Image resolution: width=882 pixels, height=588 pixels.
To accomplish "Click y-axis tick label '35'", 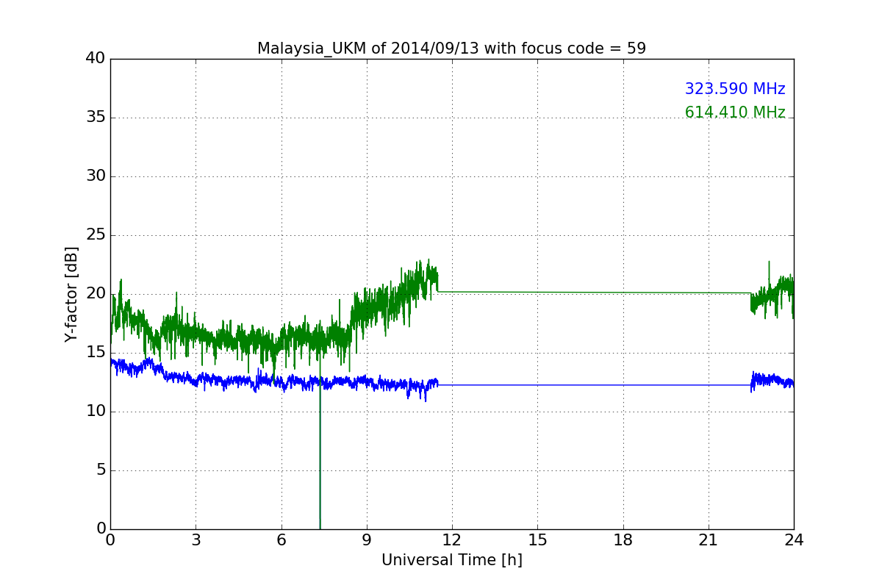I will [96, 118].
